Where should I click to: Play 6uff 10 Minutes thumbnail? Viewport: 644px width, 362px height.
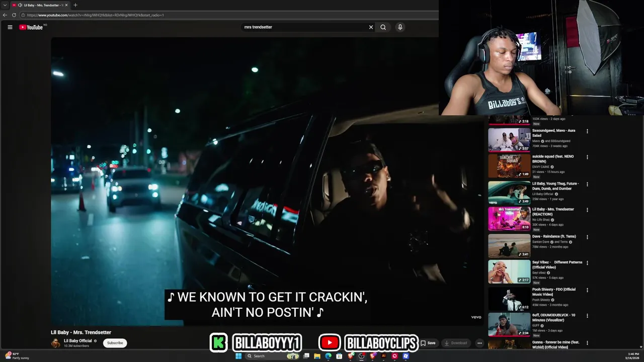pos(509,324)
